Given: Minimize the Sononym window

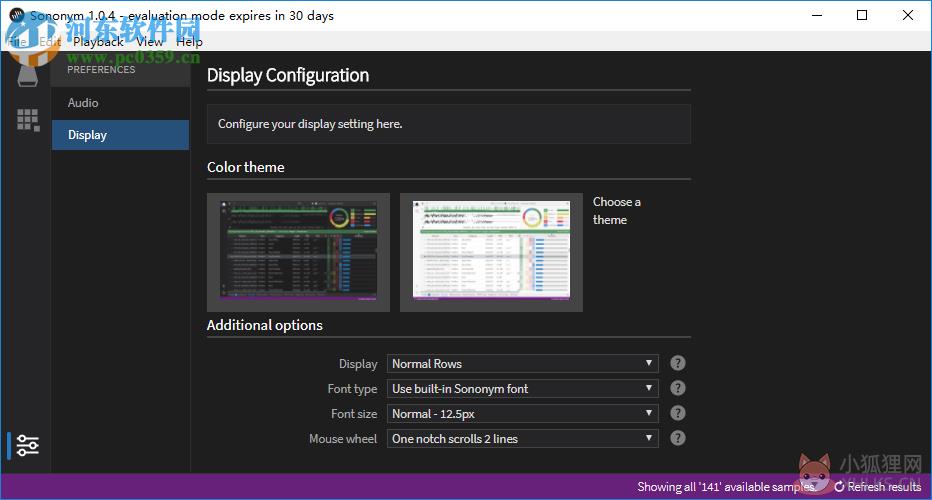Looking at the screenshot, I should click(817, 15).
